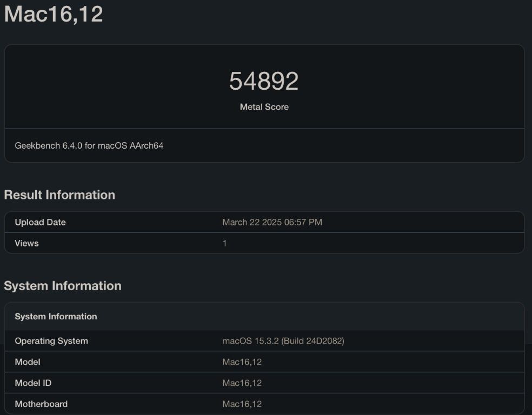Click the Metal Score label

[264, 107]
